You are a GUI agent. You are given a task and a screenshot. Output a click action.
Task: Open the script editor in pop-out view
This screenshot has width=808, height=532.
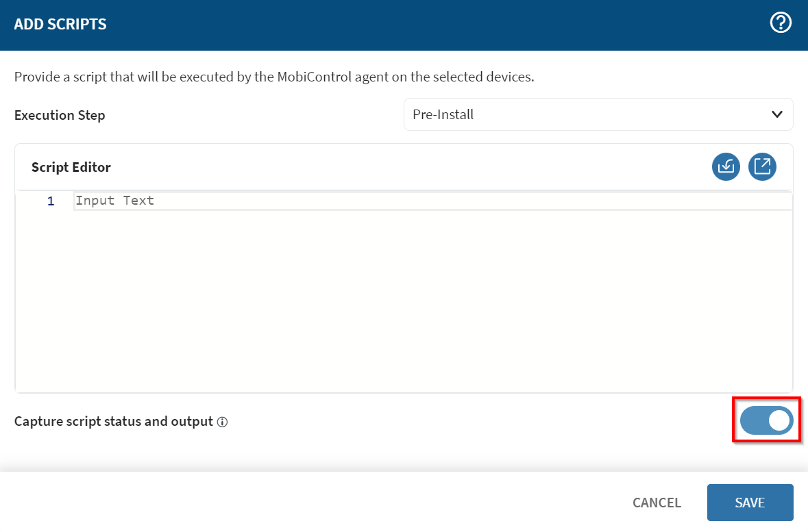pyautogui.click(x=762, y=167)
